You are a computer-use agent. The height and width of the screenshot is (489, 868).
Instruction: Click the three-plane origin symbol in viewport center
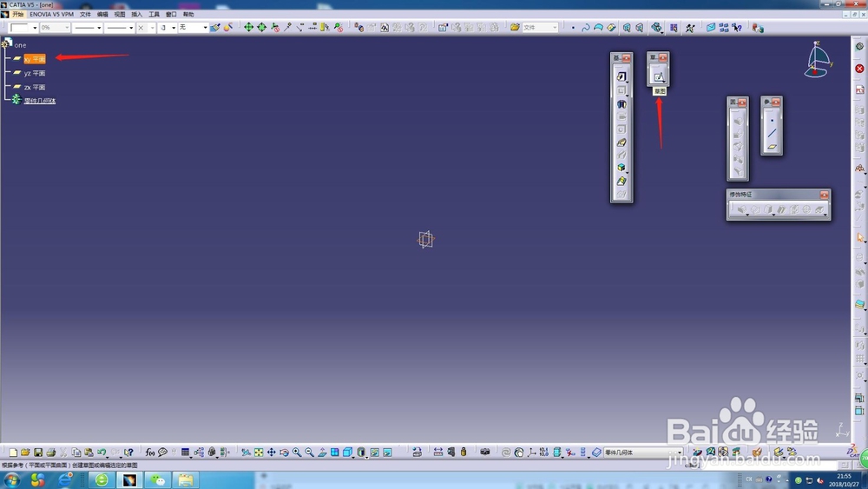pos(425,239)
